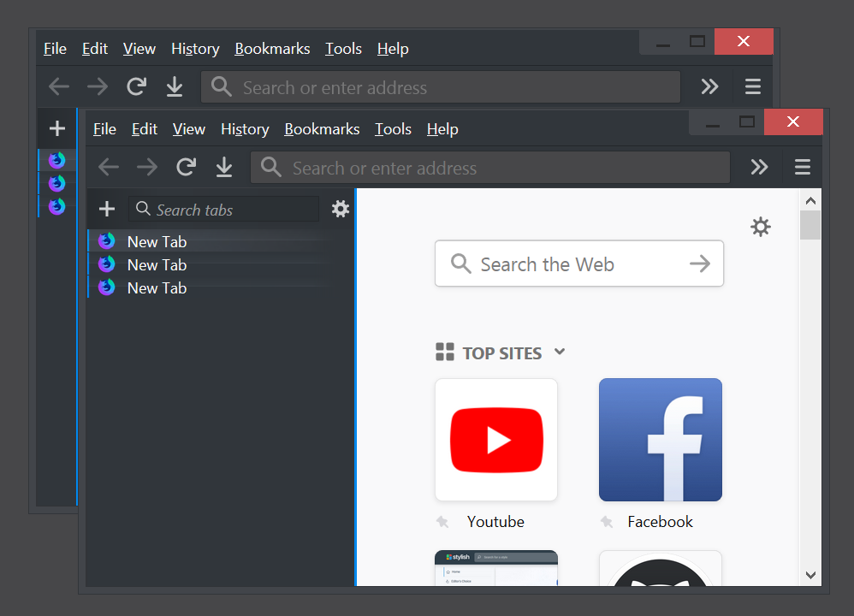
Task: Open hamburger menu in the front window
Action: (803, 167)
